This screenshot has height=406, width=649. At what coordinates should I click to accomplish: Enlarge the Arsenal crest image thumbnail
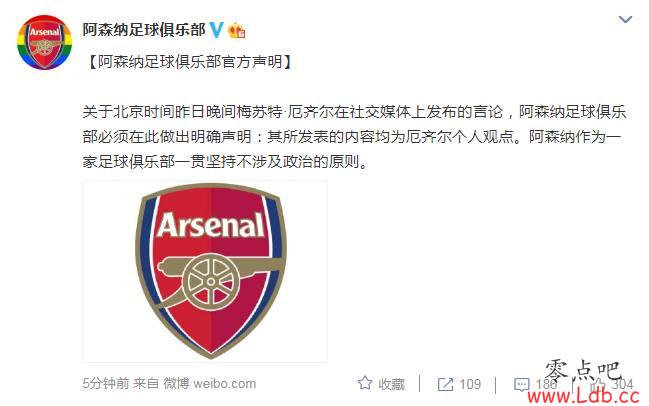(205, 271)
